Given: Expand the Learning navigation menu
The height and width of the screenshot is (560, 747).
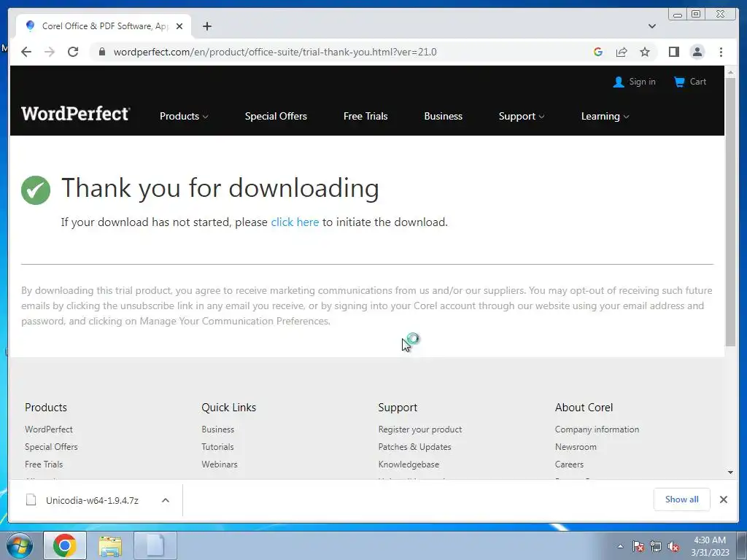Looking at the screenshot, I should (605, 116).
